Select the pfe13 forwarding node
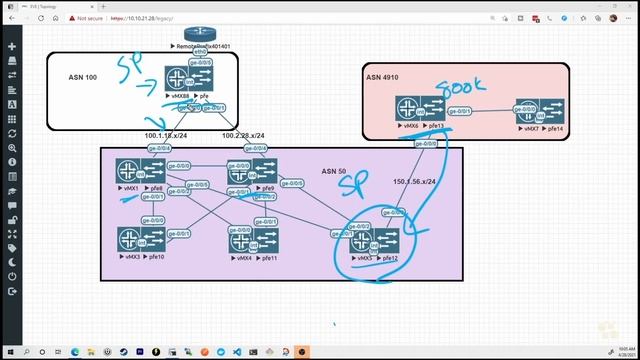The image size is (640, 360). [x=433, y=108]
